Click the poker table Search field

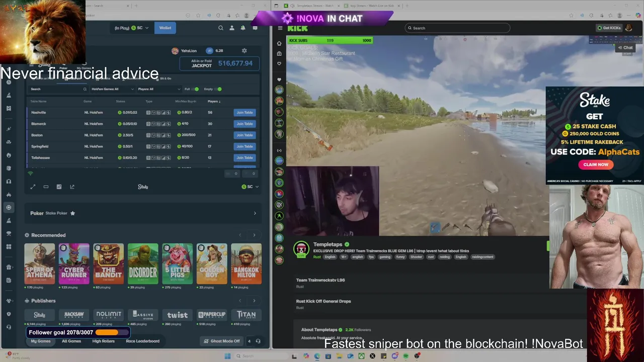pyautogui.click(x=58, y=89)
